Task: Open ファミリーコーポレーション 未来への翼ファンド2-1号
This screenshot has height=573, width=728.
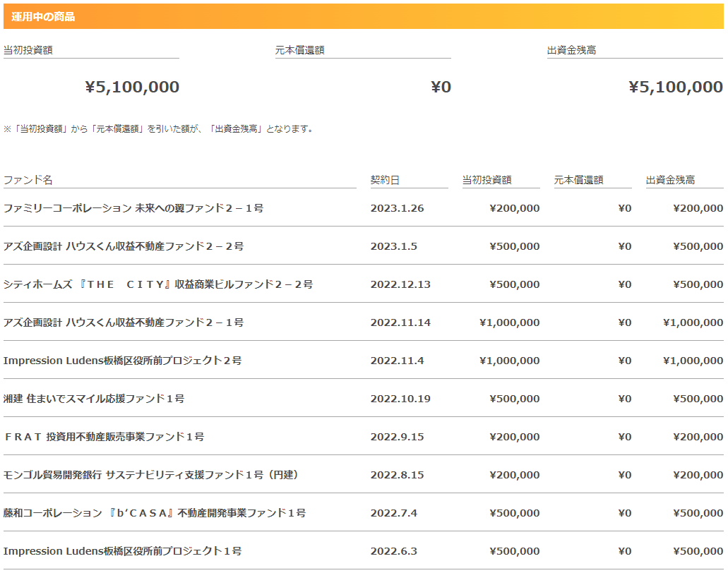Action: pos(133,208)
